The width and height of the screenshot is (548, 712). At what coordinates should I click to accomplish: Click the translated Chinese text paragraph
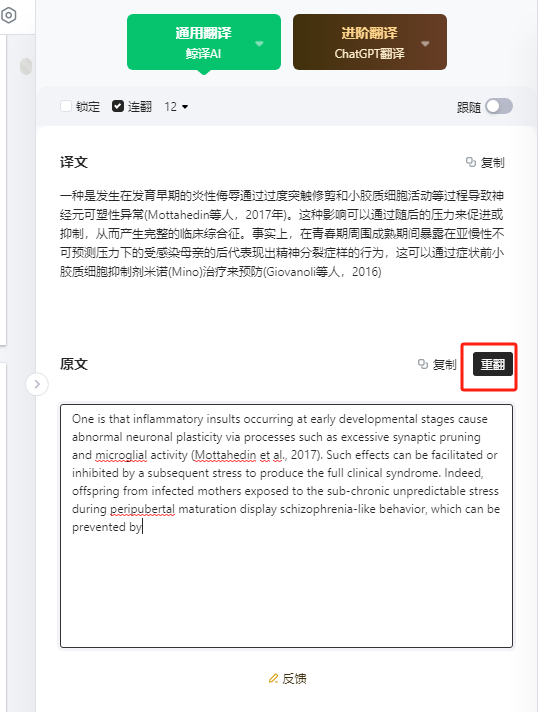[x=282, y=233]
